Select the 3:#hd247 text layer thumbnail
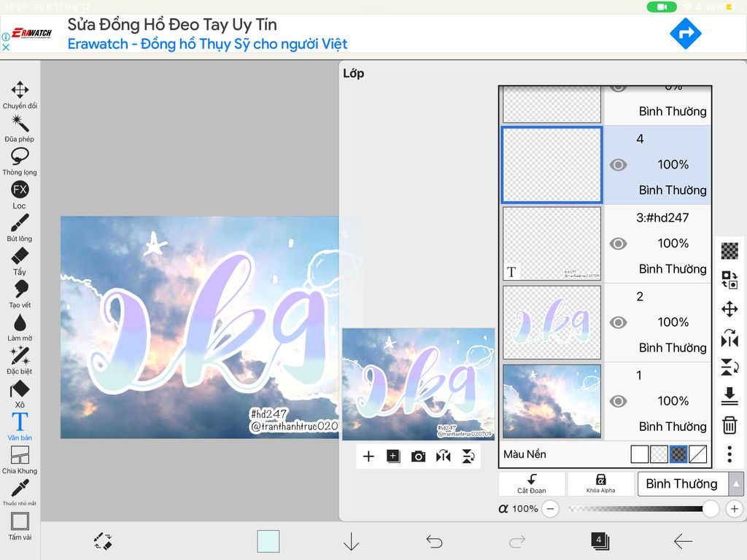This screenshot has height=560, width=747. 551,244
